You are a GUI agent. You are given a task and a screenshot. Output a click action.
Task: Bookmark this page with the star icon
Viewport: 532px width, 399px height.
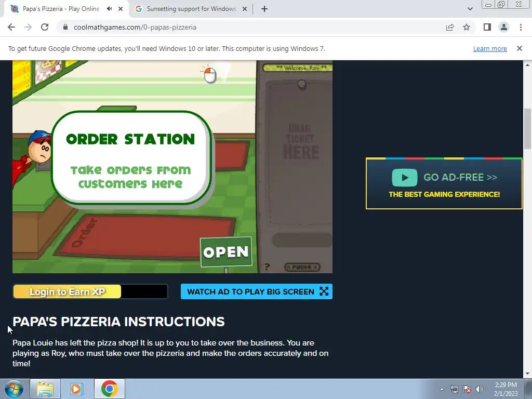[467, 27]
